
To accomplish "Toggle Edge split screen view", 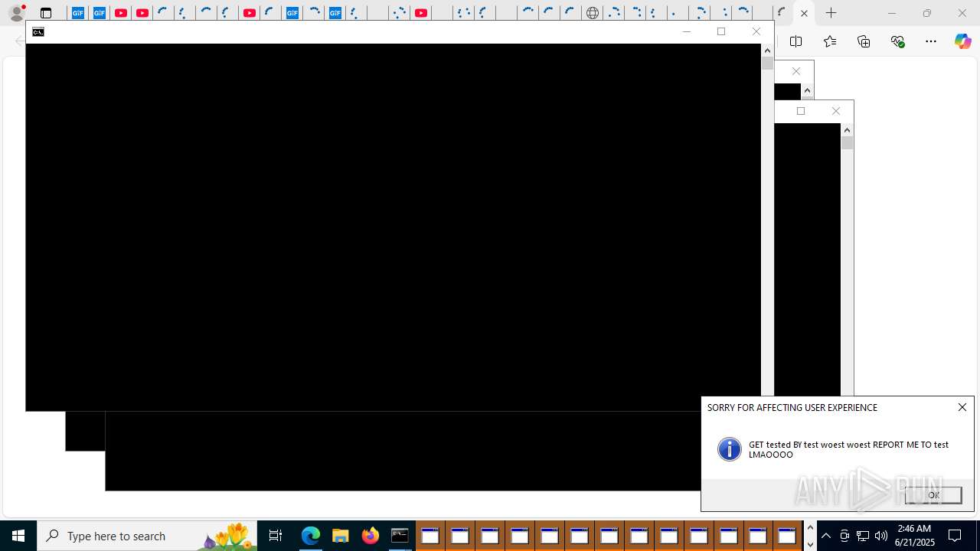I will [x=796, y=41].
